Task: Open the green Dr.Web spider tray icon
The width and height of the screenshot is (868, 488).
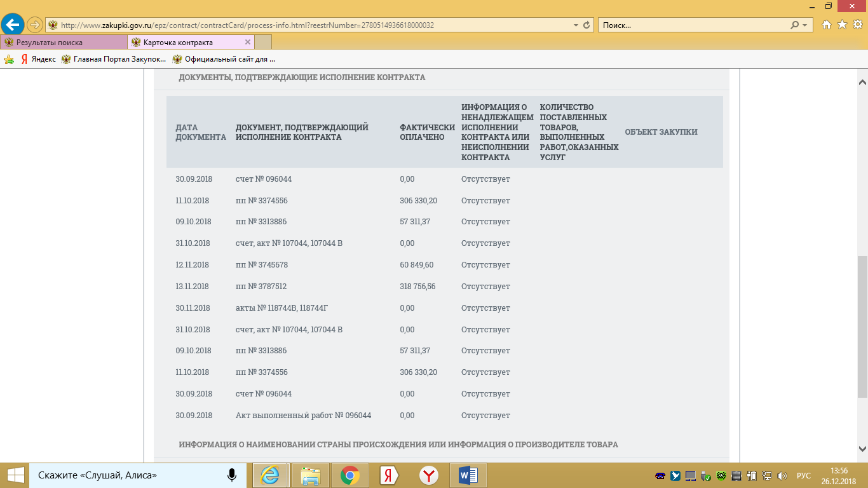Action: coord(721,476)
